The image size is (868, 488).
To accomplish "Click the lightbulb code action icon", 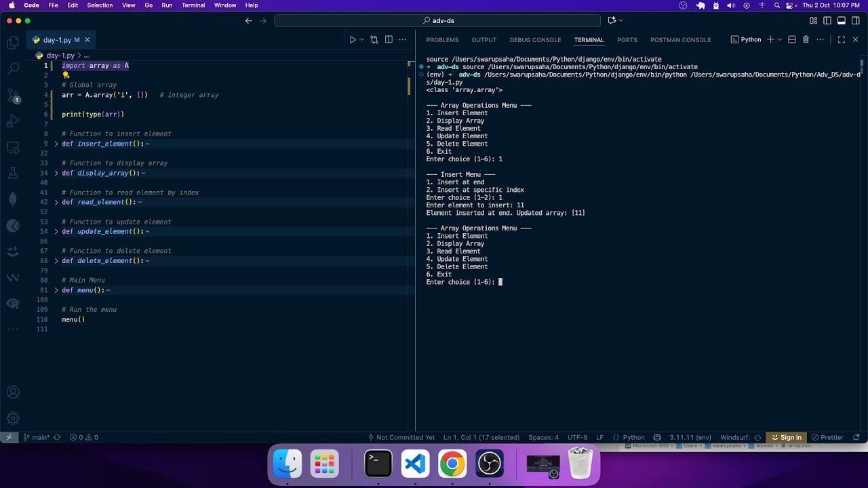I will (x=66, y=75).
